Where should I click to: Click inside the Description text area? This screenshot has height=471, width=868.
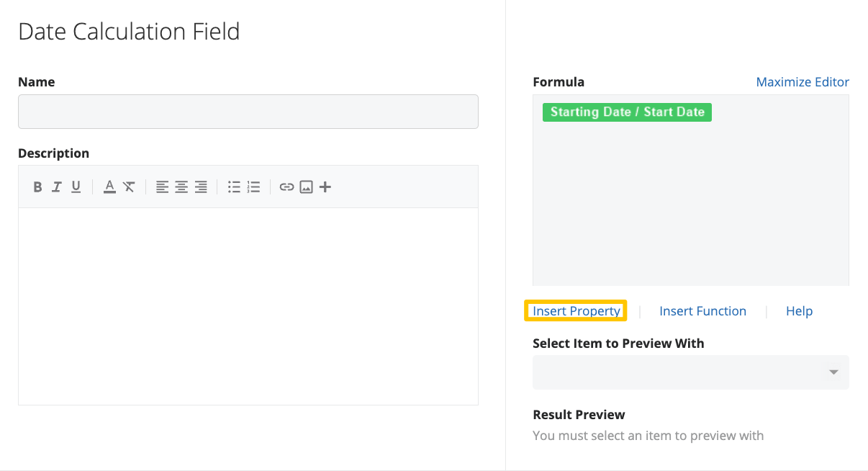click(248, 306)
